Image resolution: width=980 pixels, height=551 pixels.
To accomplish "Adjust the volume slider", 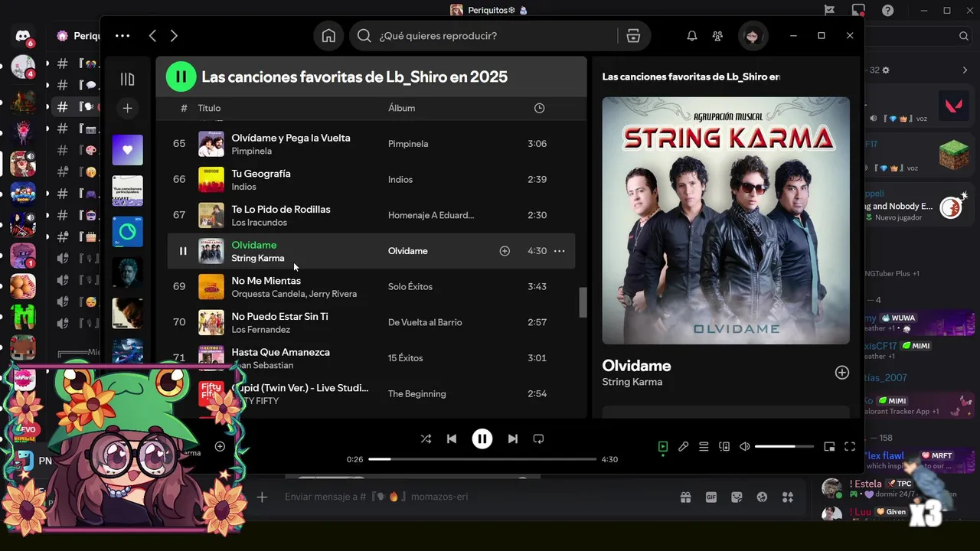I will coord(785,446).
